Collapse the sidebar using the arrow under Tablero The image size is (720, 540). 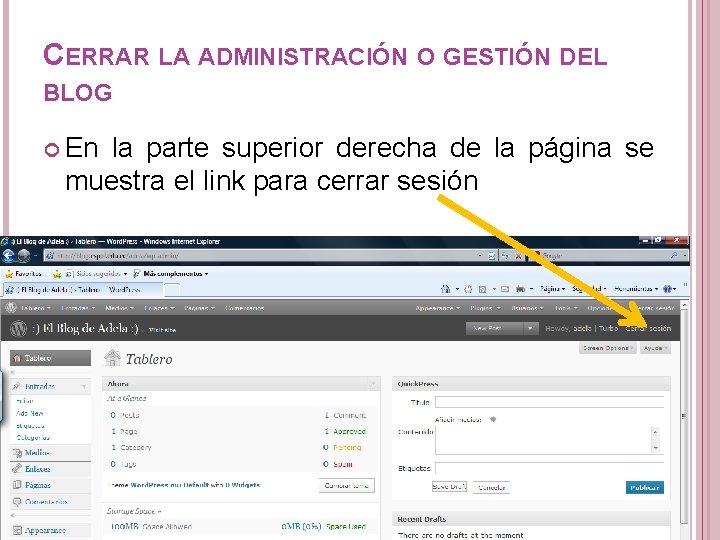pos(12,372)
